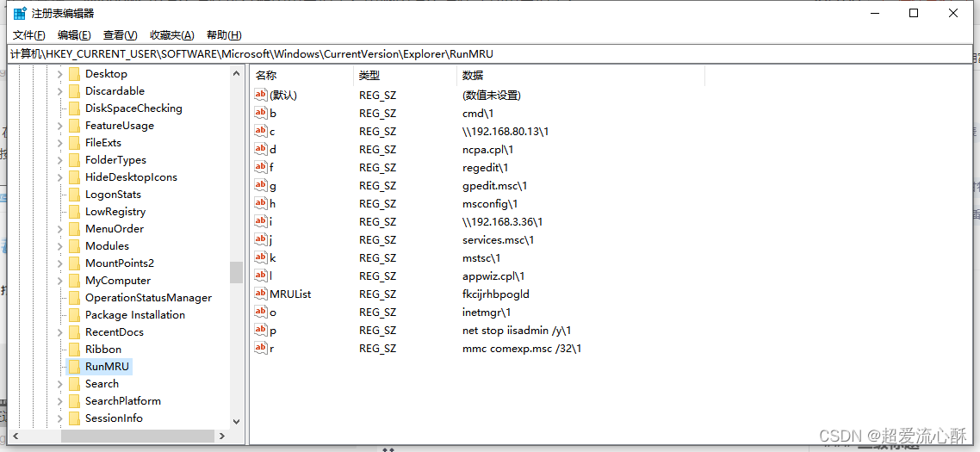Click the RunMRU key folder icon
The image size is (980, 452).
[74, 367]
